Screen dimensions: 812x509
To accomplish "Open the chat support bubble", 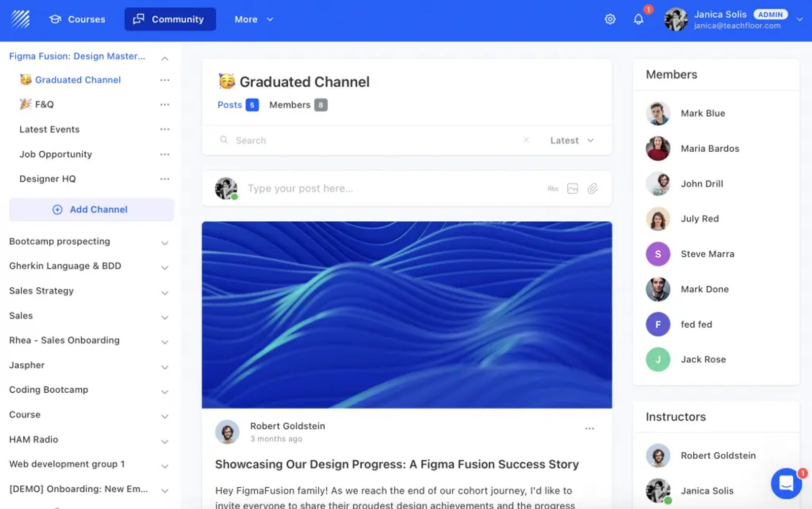I will pyautogui.click(x=786, y=483).
